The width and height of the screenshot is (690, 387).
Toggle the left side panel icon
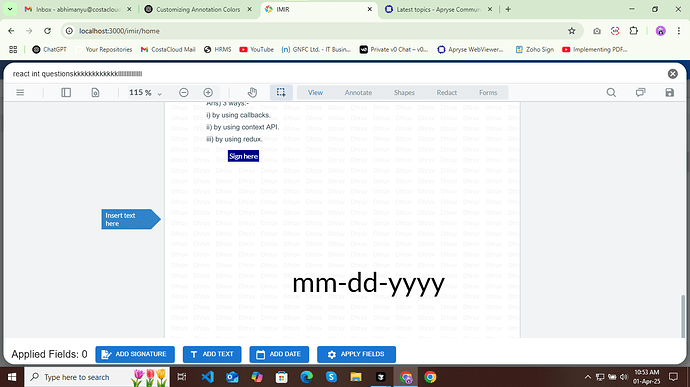click(66, 92)
